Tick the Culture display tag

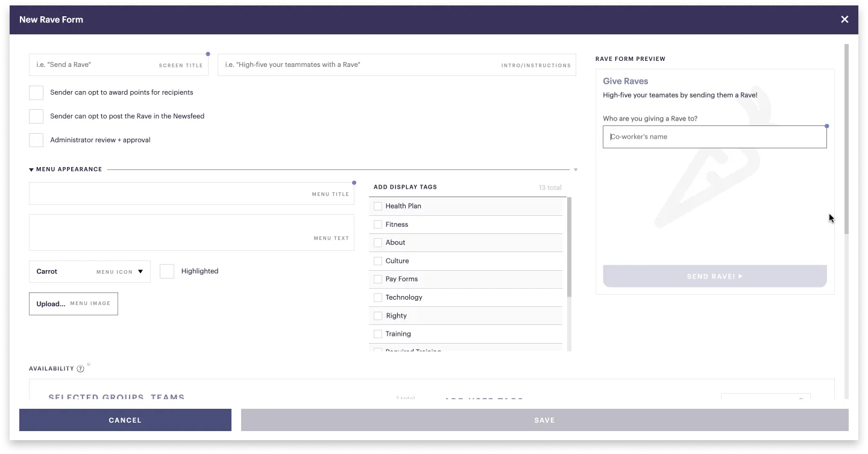(x=378, y=261)
